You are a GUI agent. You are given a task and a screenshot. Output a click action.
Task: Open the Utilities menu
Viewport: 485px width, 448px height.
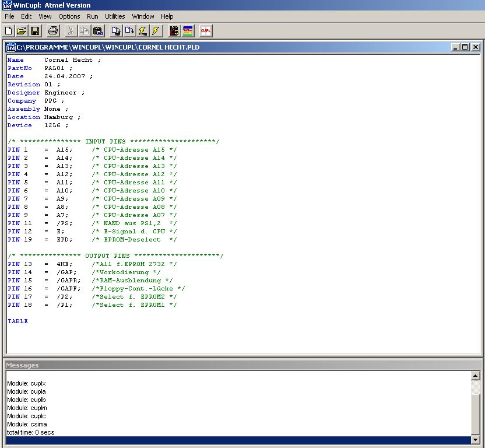(x=115, y=16)
